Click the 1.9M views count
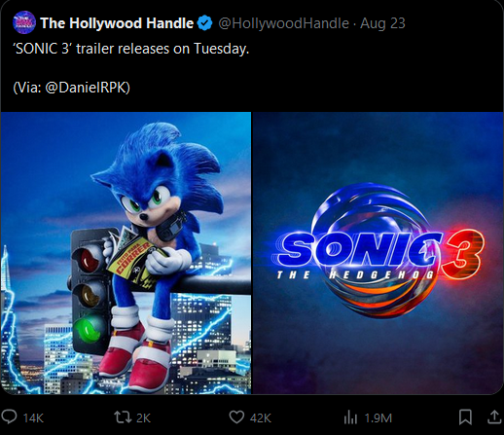 (378, 418)
